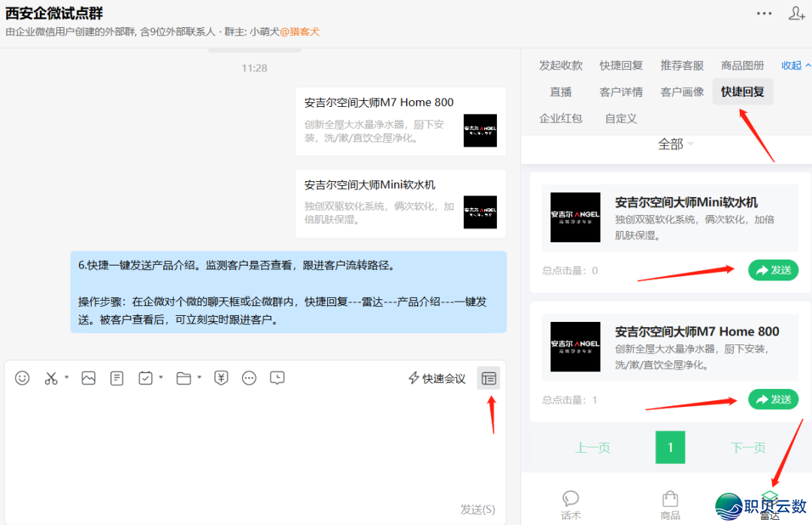
Task: Open the emoji picker
Action: (23, 378)
